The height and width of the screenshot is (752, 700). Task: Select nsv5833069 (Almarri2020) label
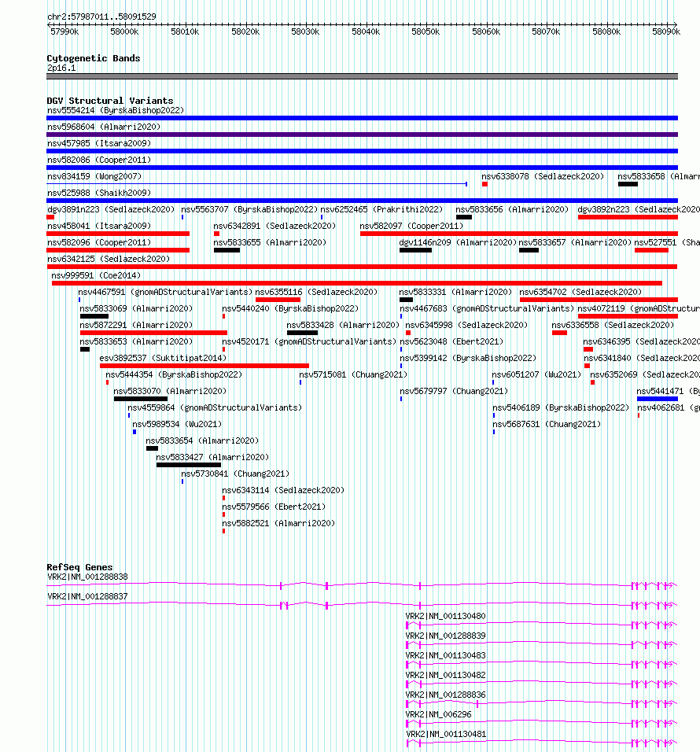136,308
